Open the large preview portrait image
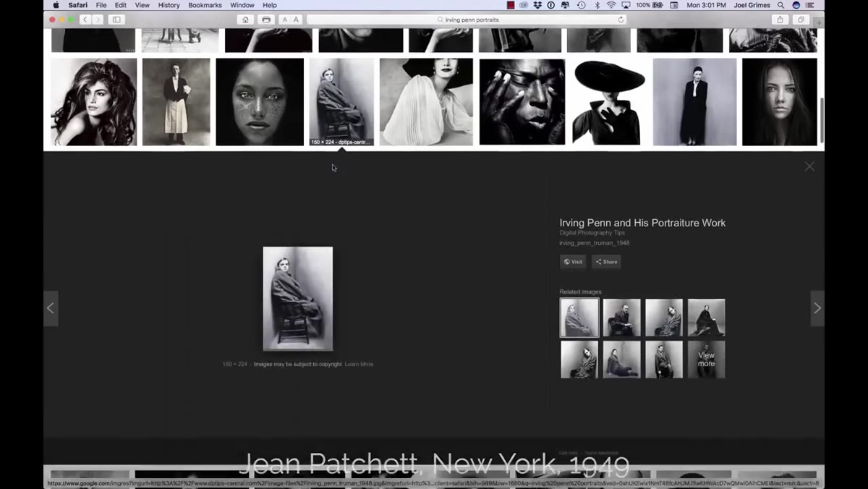This screenshot has width=868, height=489. (x=298, y=299)
